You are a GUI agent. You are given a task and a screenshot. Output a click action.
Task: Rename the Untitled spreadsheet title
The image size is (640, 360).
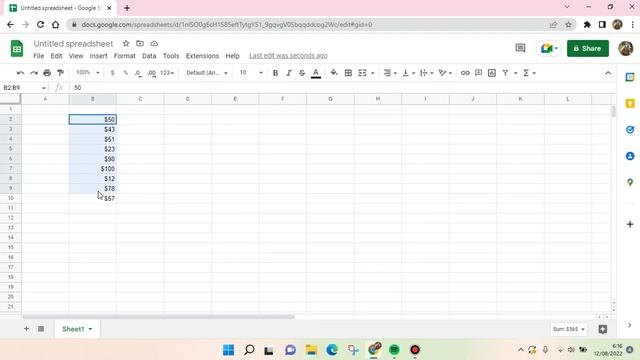pos(73,44)
